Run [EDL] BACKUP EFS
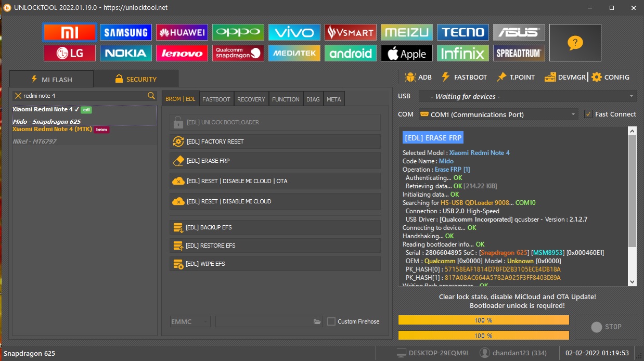 [275, 227]
